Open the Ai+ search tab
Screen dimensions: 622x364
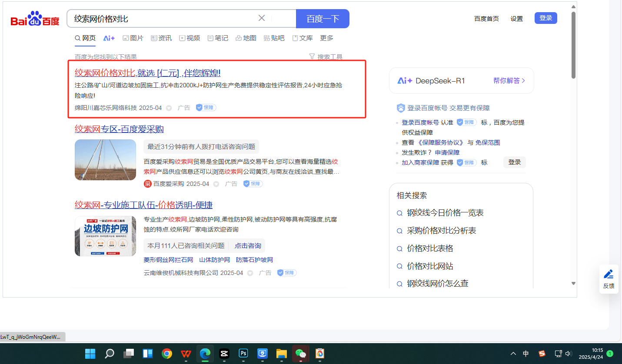[109, 38]
